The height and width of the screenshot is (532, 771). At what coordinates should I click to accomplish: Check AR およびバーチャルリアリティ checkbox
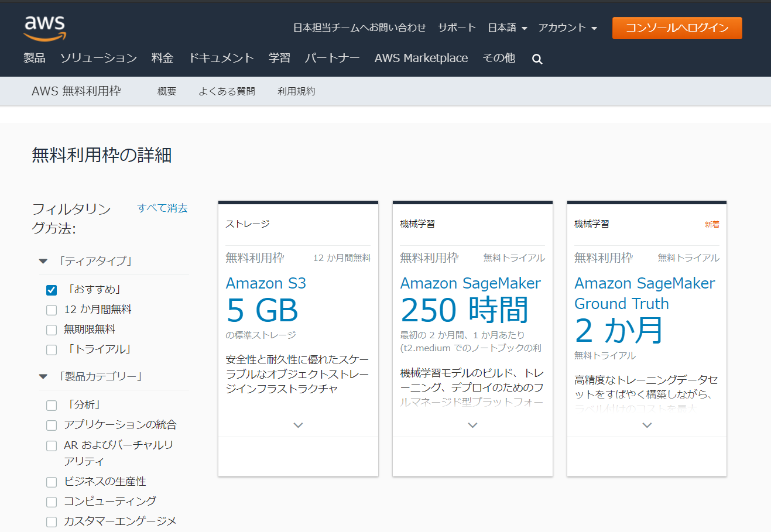[x=52, y=446]
